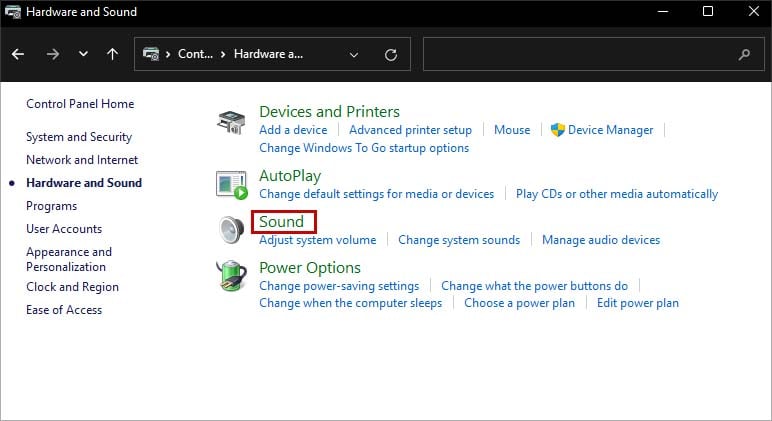Expand the address bar history dropdown

pyautogui.click(x=355, y=54)
